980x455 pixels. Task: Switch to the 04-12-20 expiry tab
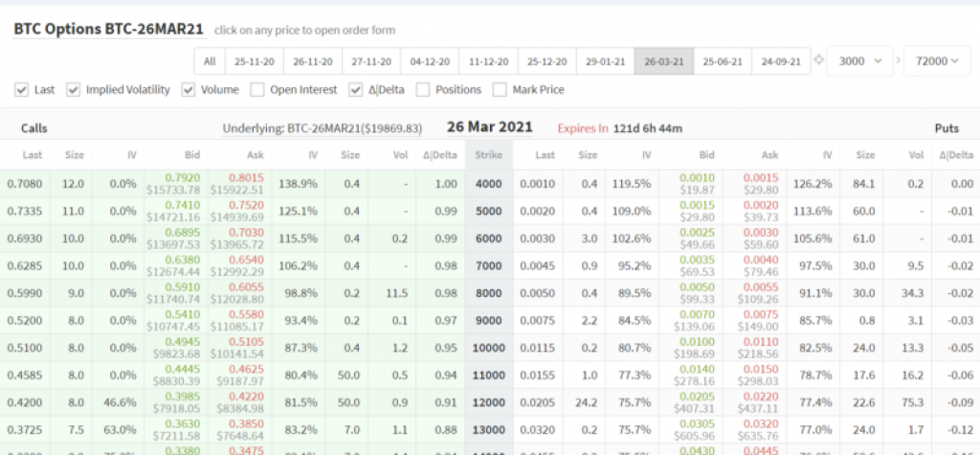[x=430, y=61]
